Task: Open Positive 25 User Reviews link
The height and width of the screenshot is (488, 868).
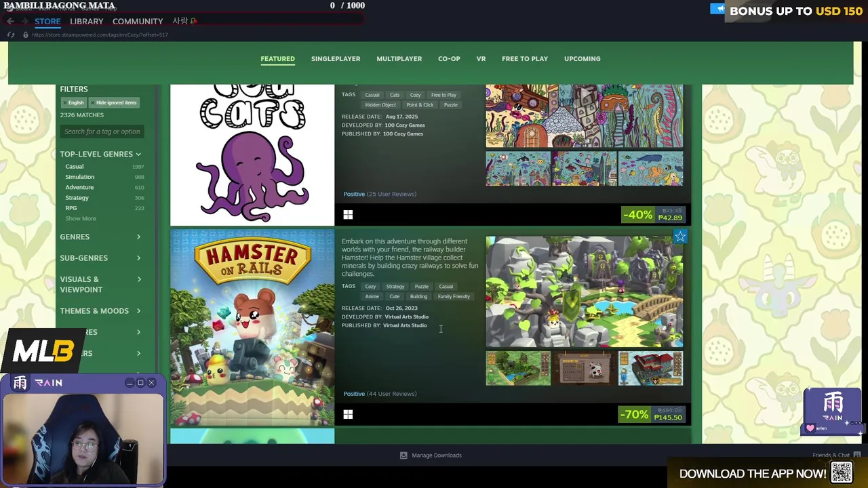Action: pos(380,195)
